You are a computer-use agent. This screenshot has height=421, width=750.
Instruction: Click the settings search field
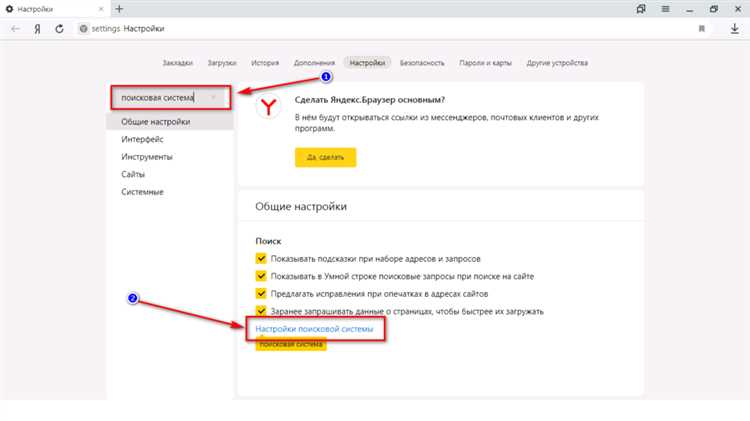[171, 98]
